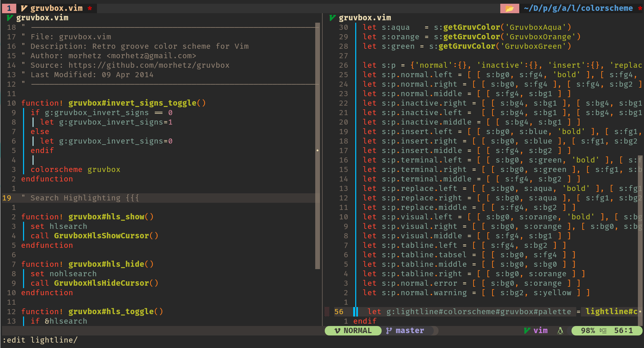The image size is (644, 348).
Task: Click the Vim icon in the tabline tab
Action: (24, 8)
